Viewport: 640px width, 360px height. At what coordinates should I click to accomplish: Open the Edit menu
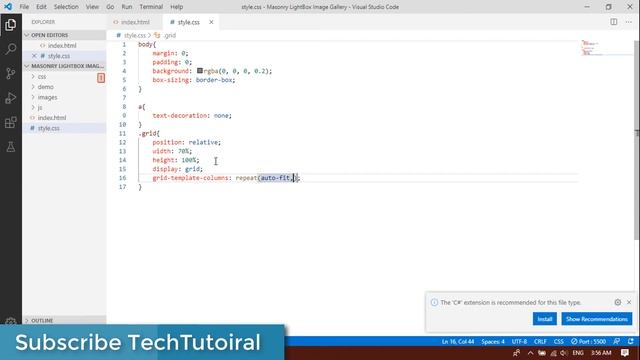point(41,7)
